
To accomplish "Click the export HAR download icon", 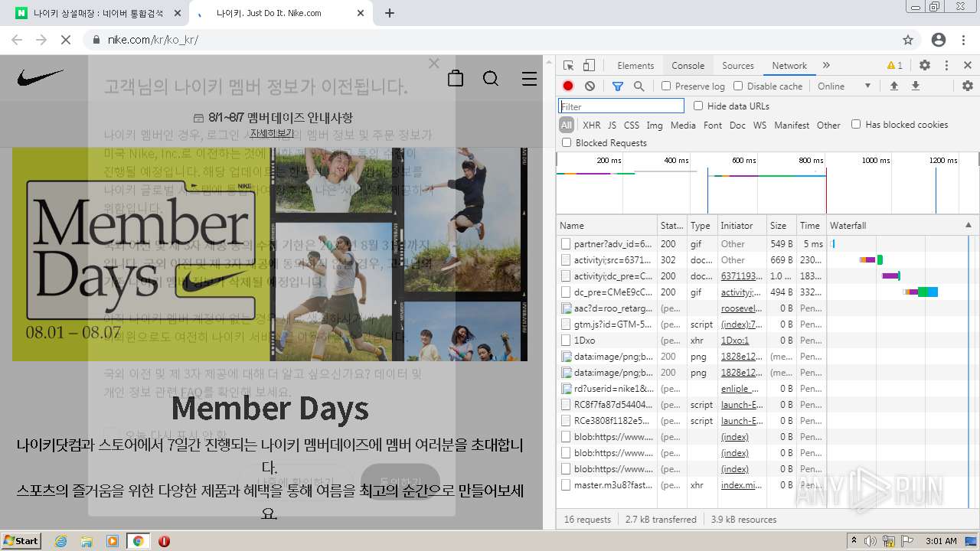I will coord(915,86).
